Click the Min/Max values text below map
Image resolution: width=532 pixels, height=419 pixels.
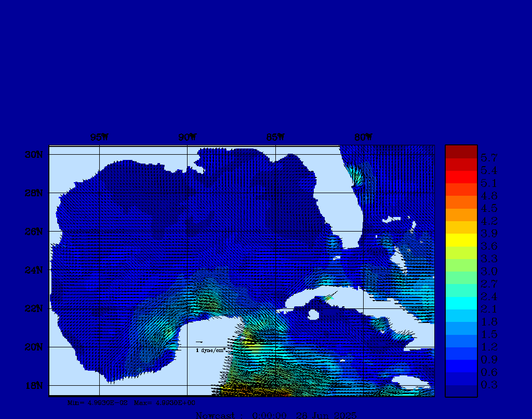pyautogui.click(x=131, y=402)
